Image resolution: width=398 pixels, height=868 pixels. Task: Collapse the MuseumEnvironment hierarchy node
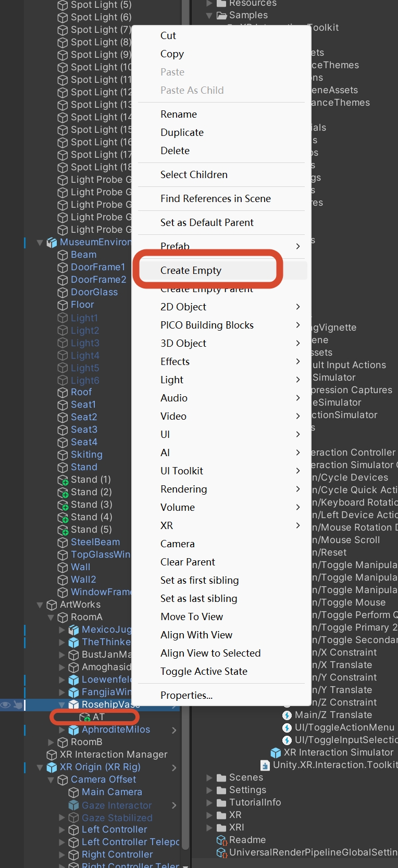[40, 242]
